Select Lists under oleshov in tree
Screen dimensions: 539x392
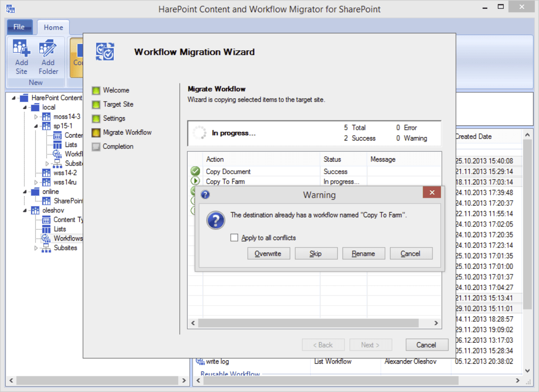point(60,229)
